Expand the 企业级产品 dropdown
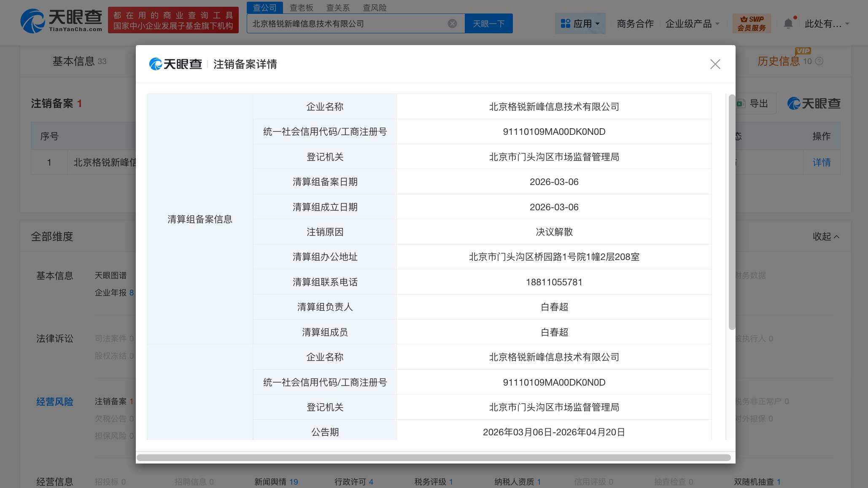Image resolution: width=868 pixels, height=488 pixels. tap(692, 24)
